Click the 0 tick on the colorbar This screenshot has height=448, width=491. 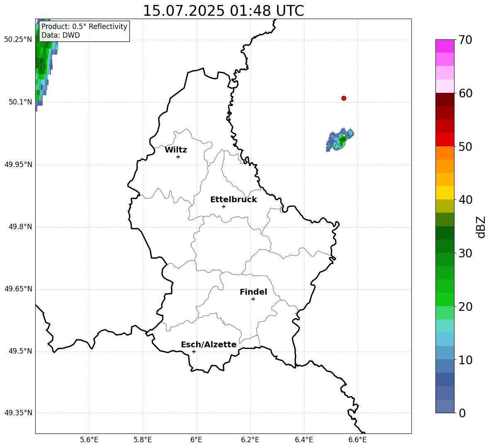[462, 413]
